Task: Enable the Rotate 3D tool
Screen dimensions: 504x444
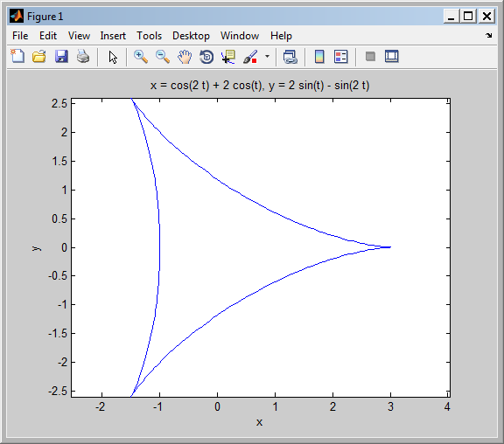Action: pos(206,57)
